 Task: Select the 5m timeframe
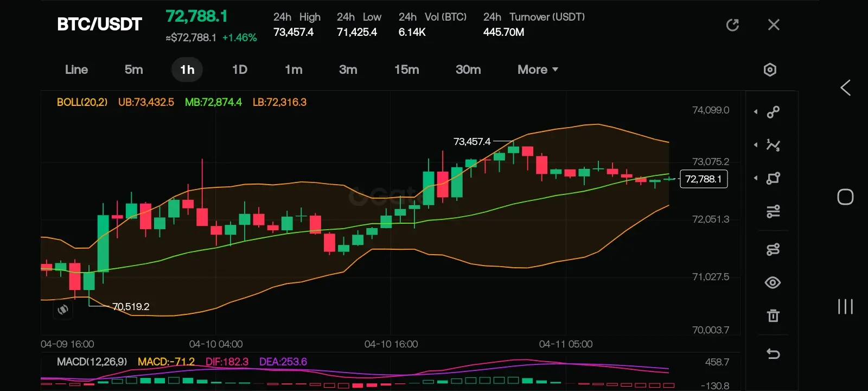pos(134,70)
